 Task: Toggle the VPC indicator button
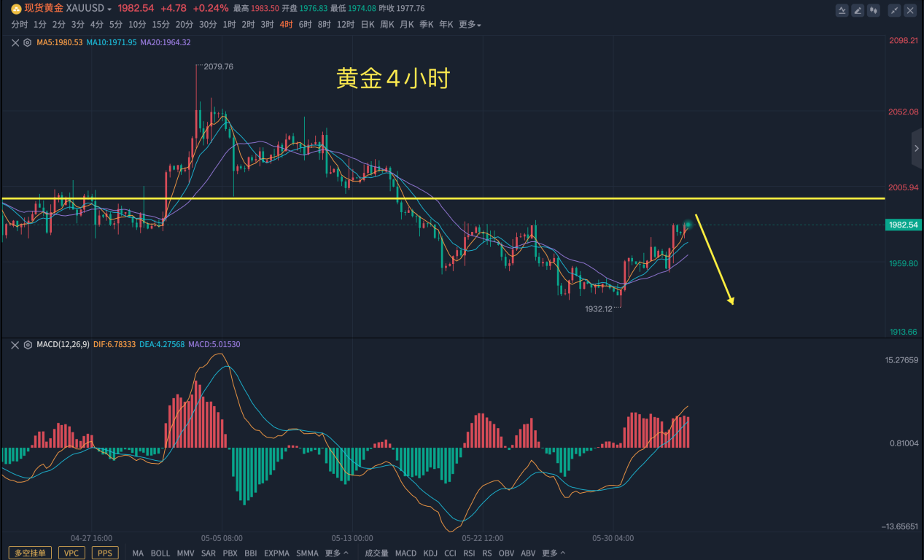(71, 553)
